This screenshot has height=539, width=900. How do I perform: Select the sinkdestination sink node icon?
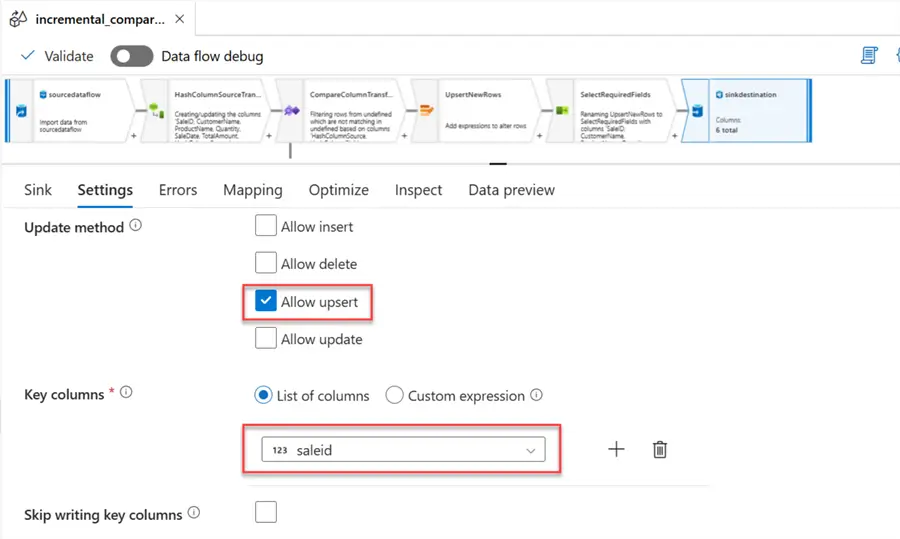[696, 111]
